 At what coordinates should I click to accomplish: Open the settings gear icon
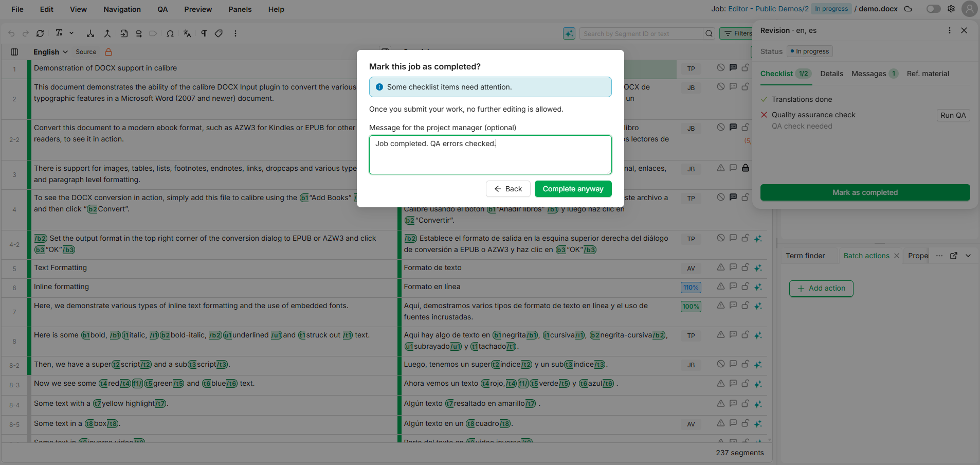[x=951, y=9]
